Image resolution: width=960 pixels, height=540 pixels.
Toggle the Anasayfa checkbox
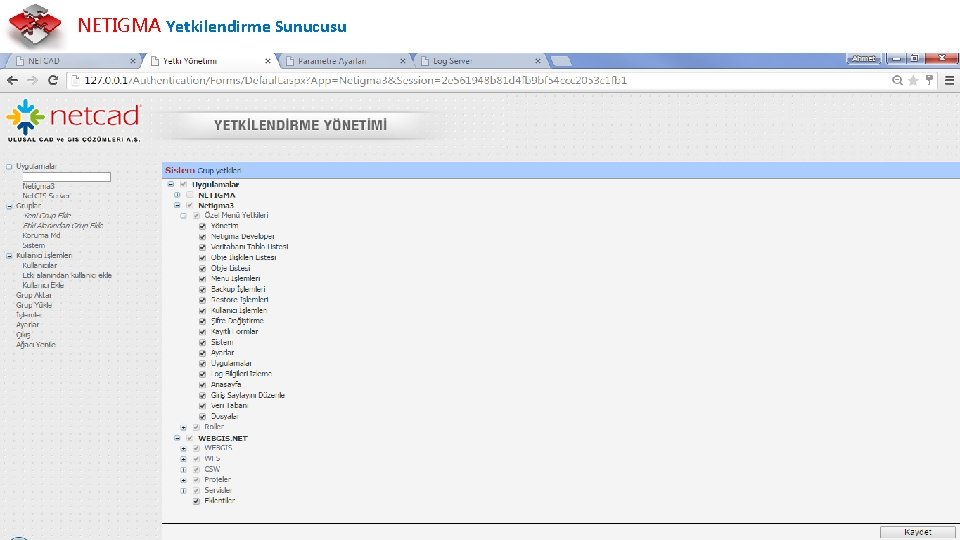(203, 384)
